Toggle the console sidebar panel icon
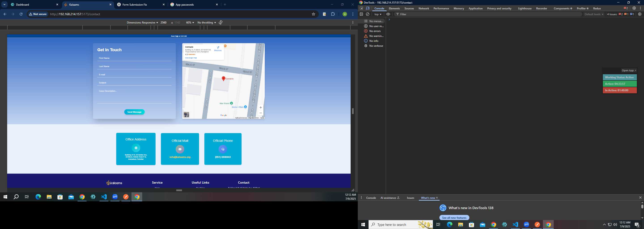This screenshot has width=644, height=229. pyautogui.click(x=361, y=14)
